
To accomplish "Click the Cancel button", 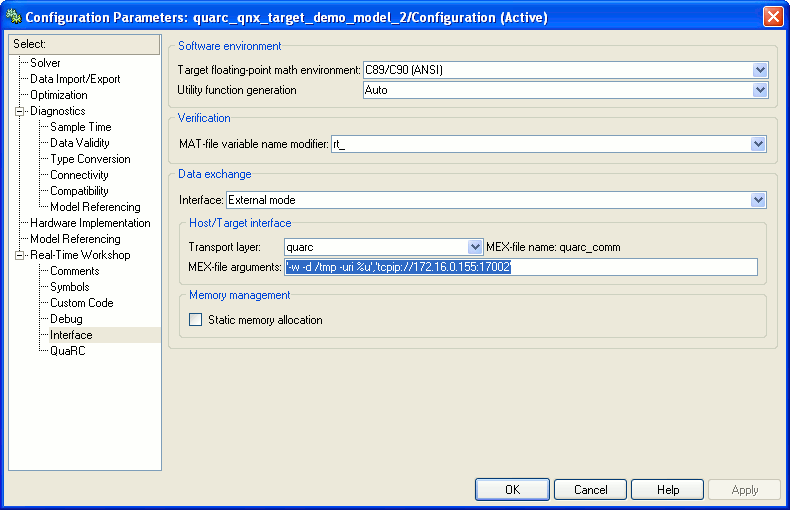I will tap(590, 490).
